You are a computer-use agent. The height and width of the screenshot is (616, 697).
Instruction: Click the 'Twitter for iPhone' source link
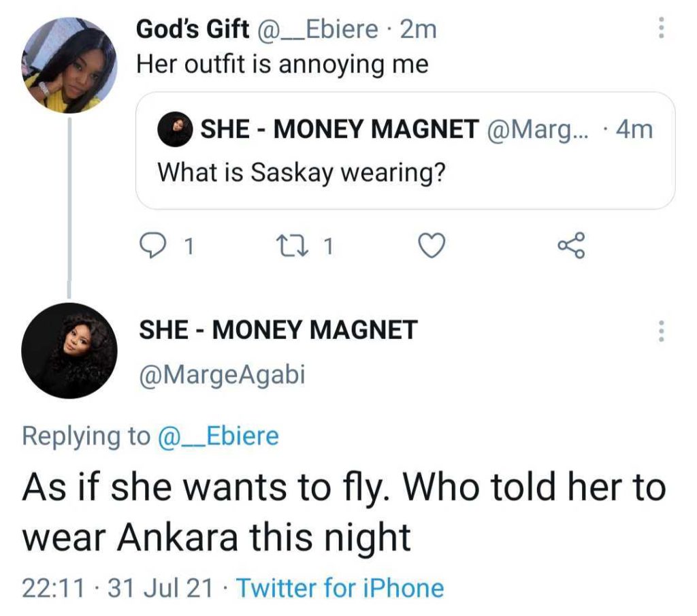pyautogui.click(x=340, y=587)
